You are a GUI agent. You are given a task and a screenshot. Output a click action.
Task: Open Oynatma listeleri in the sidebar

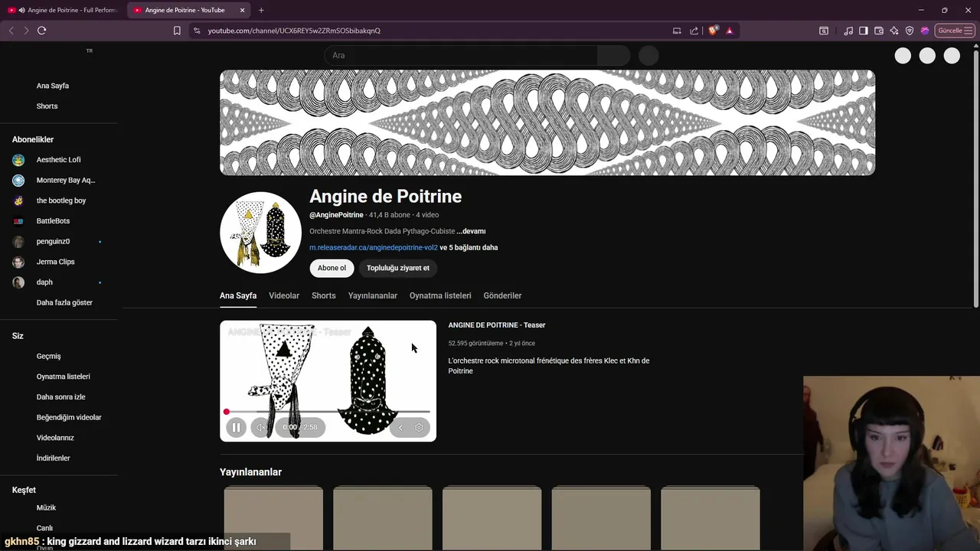63,377
